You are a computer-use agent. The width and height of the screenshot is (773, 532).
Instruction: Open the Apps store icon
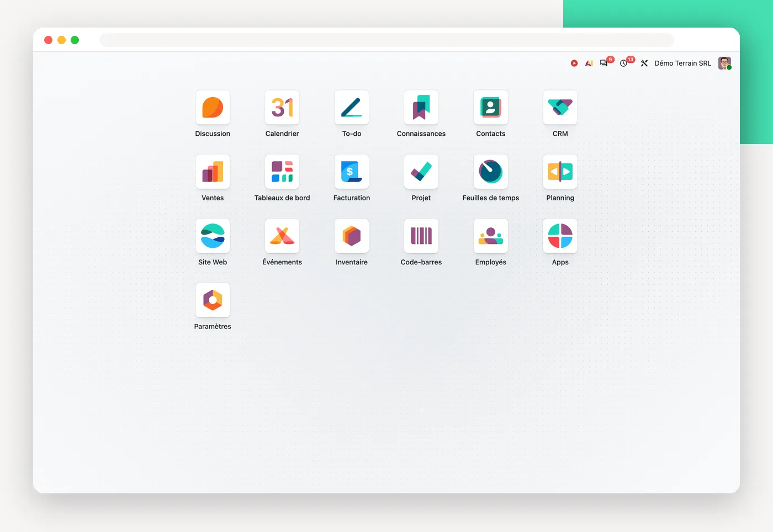tap(560, 236)
